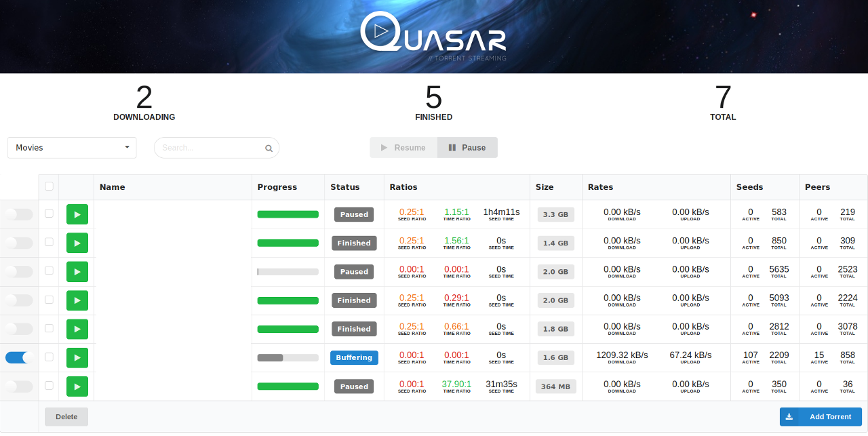Play the 364 MB torrent
This screenshot has width=868, height=436.
77,387
